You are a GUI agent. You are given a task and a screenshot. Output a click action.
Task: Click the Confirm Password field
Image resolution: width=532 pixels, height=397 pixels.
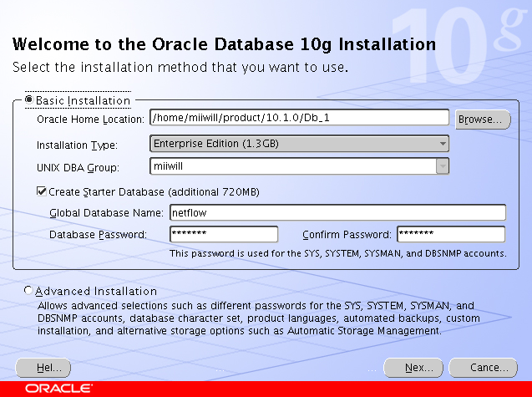click(x=451, y=234)
